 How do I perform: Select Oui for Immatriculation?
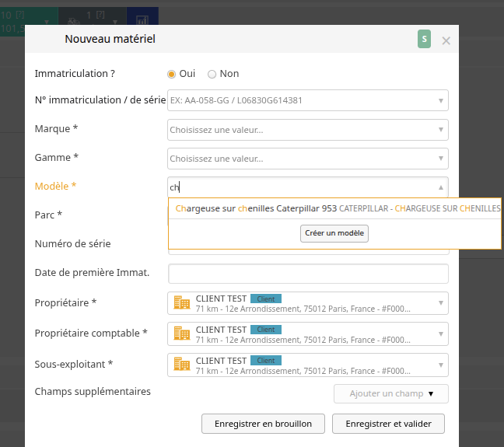tap(172, 74)
